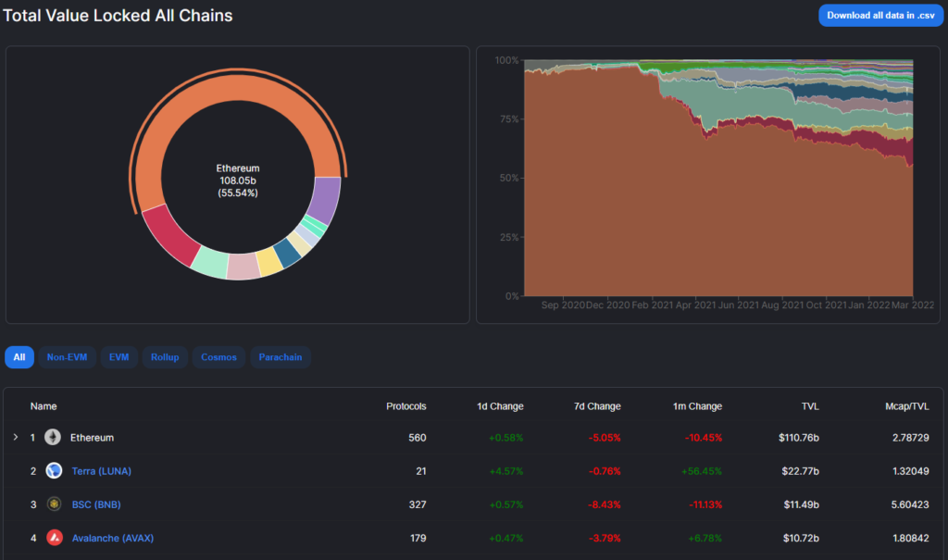Click the Avalanche (AVAX) logo icon

tap(54, 538)
